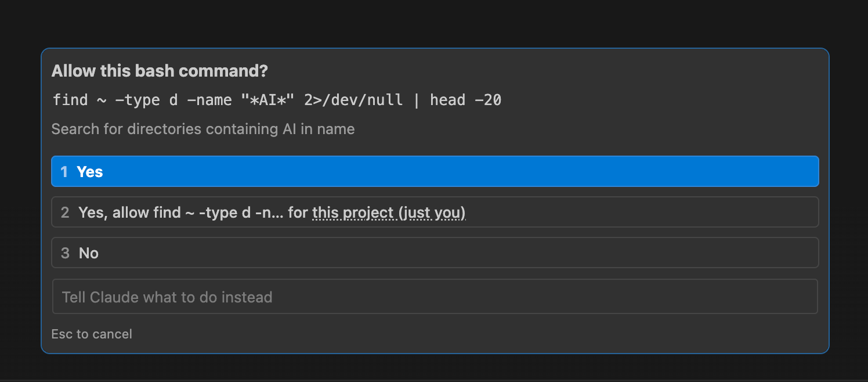868x382 pixels.
Task: Click the 'Allow this bash command?' heading
Action: click(x=160, y=71)
